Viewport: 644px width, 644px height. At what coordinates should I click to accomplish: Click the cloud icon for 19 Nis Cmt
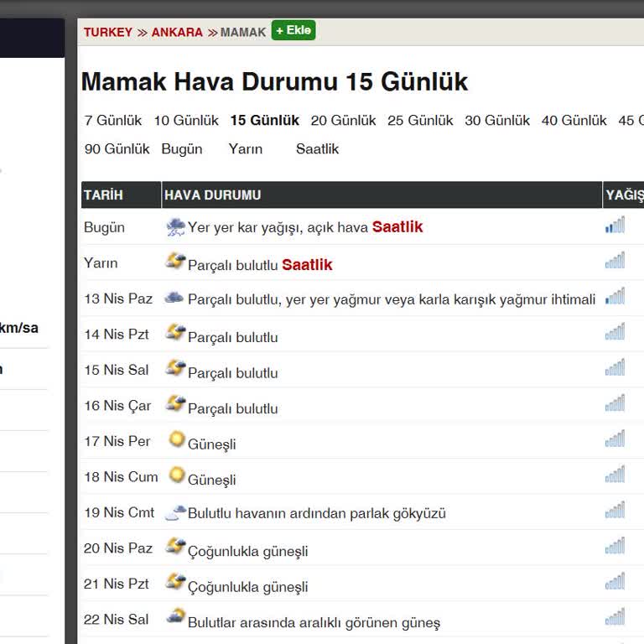pos(175,512)
